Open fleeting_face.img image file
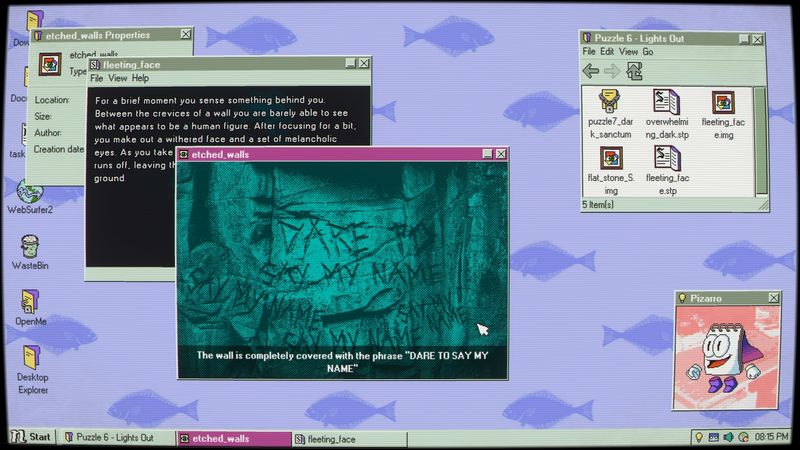 click(723, 102)
